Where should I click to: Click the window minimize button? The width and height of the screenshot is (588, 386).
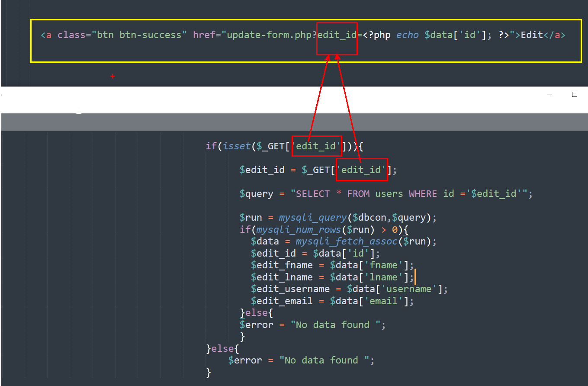click(550, 94)
